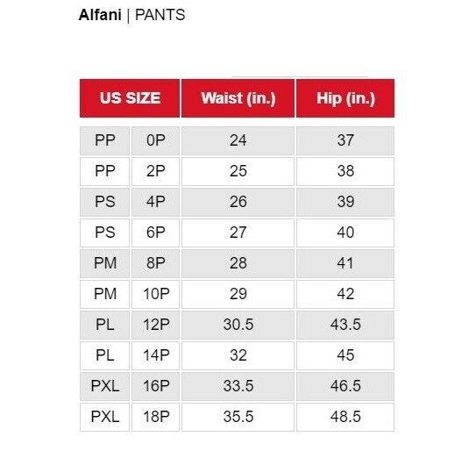Click hip value 48.5
476x451 pixels.
[x=345, y=417]
